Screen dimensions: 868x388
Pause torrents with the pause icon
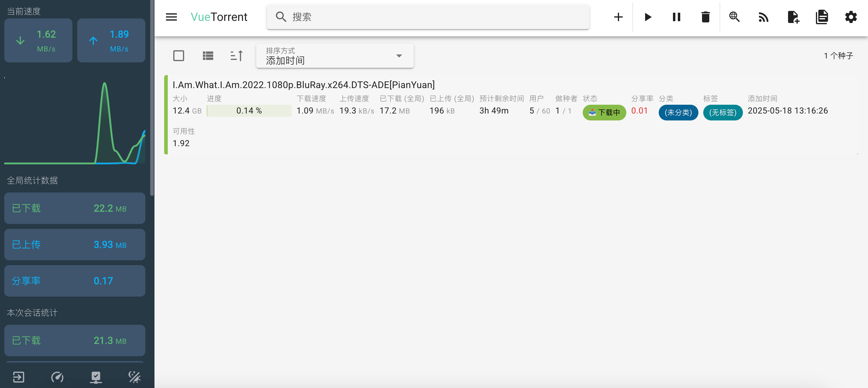[x=676, y=17]
